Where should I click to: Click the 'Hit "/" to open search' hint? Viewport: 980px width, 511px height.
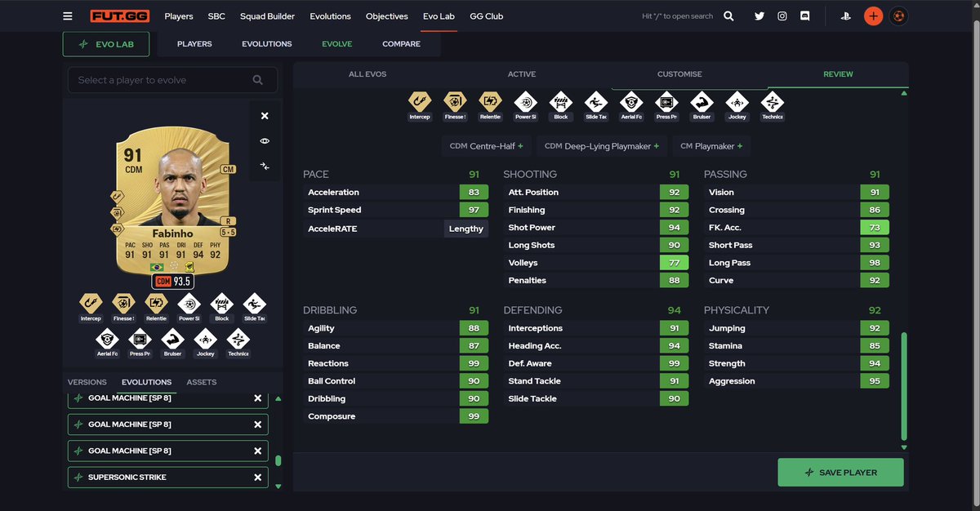coord(678,16)
